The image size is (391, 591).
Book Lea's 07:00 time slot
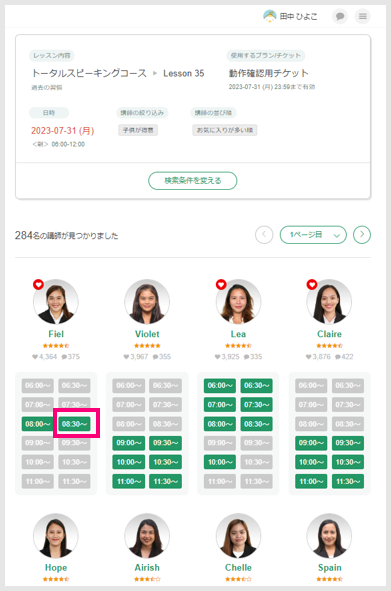(220, 405)
